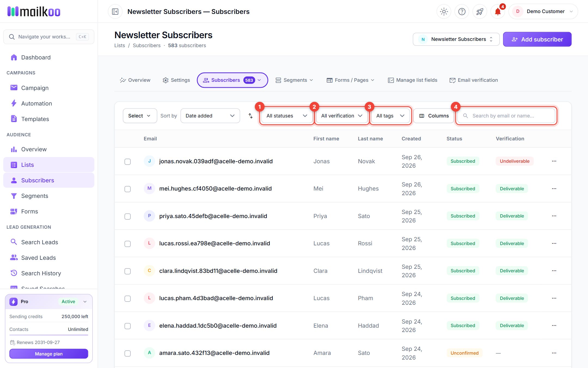Open Templates in the sidebar
588x368 pixels.
[49, 119]
